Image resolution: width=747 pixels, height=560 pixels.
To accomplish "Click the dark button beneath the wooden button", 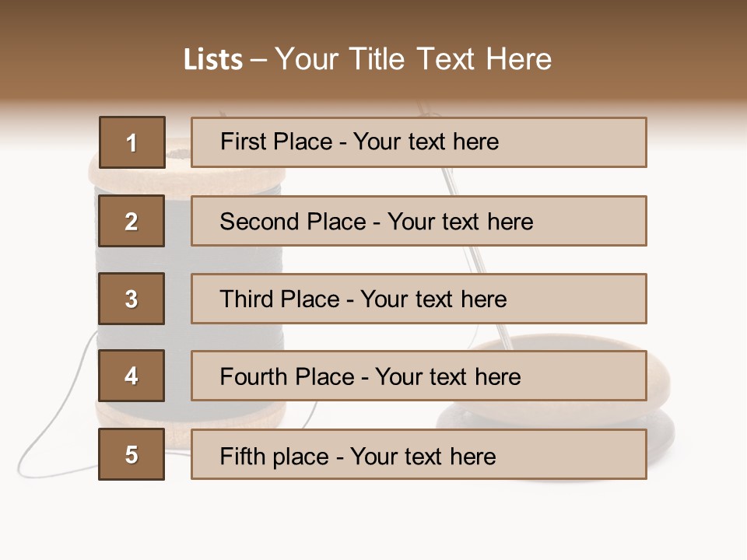I will point(660,442).
